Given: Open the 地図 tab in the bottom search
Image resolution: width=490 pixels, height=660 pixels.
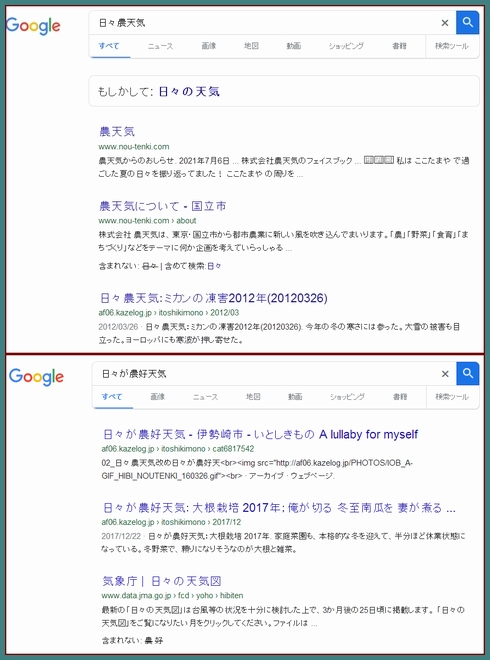Looking at the screenshot, I should point(253,397).
